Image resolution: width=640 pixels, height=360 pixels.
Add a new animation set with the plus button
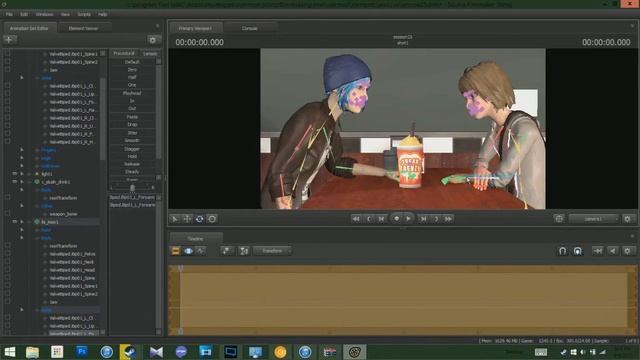[9, 40]
